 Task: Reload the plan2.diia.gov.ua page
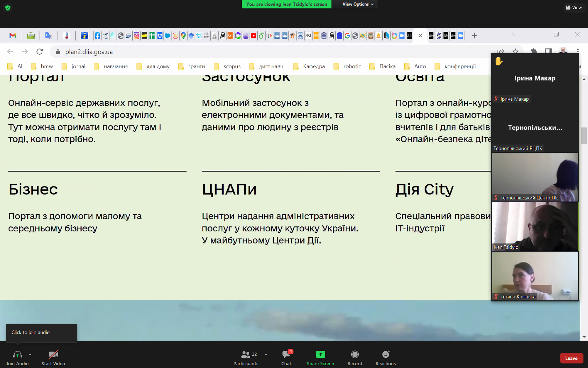40,52
